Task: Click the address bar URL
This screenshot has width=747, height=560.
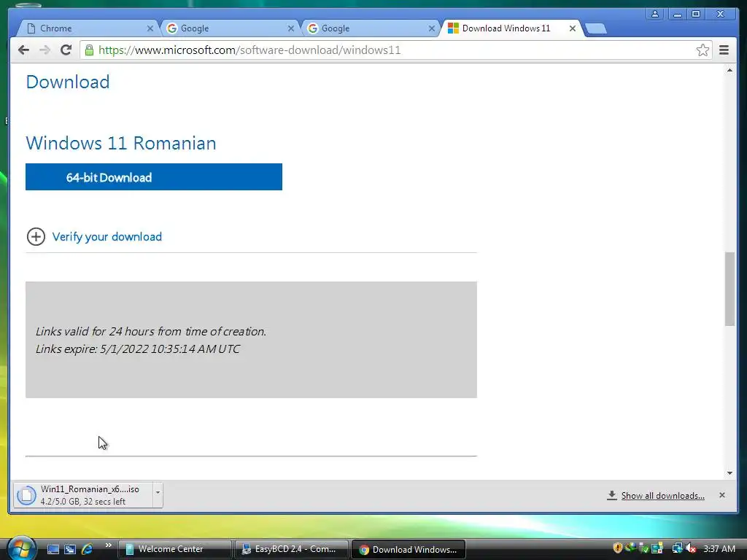Action: 249,50
